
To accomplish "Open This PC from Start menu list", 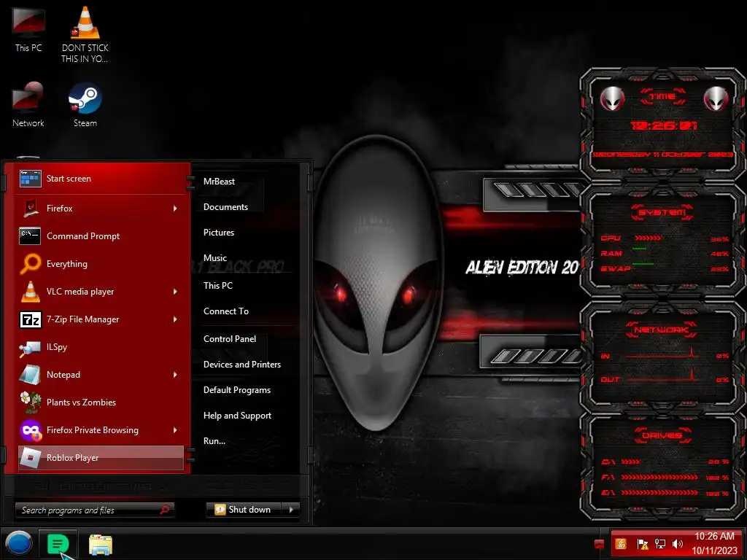I will coord(217,286).
